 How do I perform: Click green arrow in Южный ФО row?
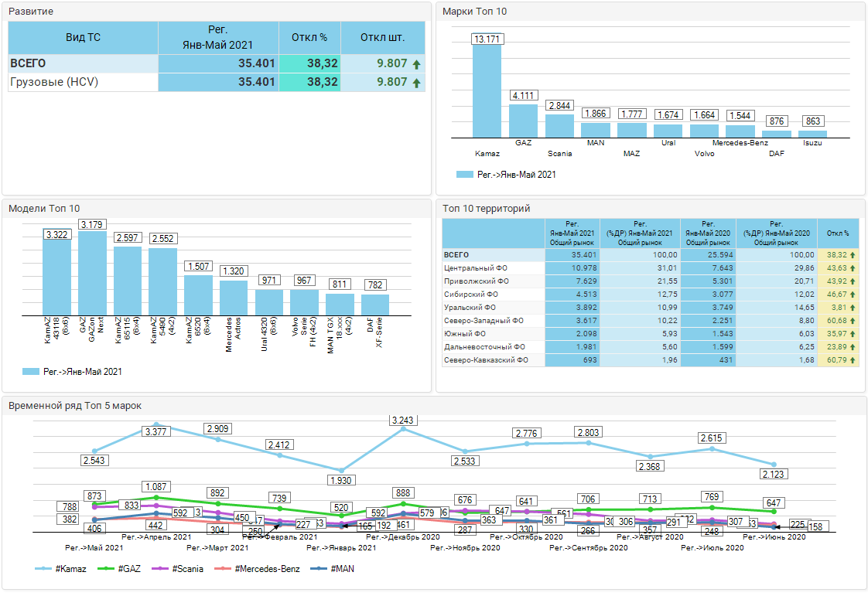pyautogui.click(x=853, y=334)
